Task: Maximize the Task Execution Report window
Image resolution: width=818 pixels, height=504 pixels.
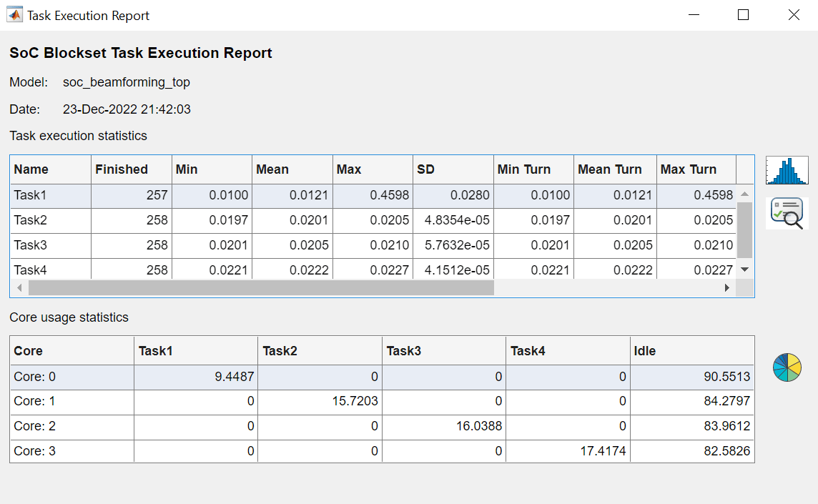Action: (x=743, y=15)
